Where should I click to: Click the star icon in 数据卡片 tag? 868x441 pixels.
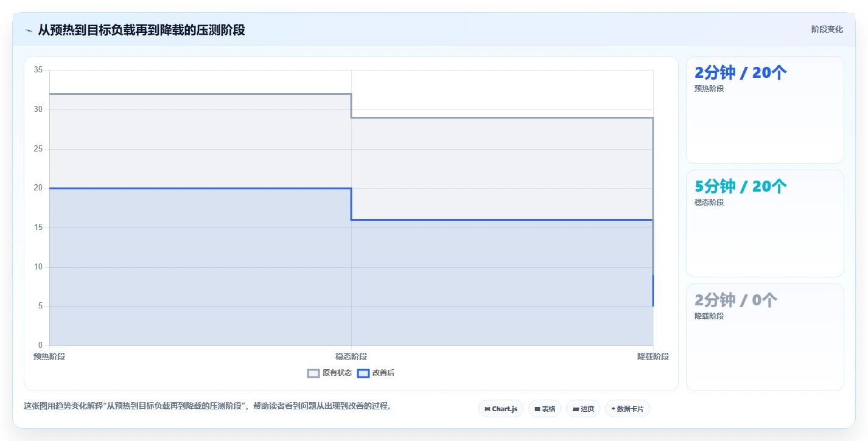click(x=613, y=409)
